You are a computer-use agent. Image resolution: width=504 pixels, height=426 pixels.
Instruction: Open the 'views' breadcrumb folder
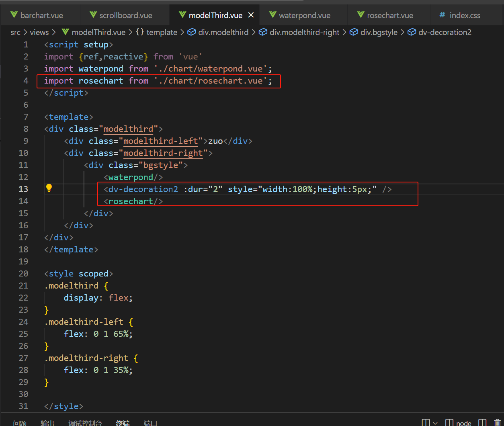click(39, 32)
